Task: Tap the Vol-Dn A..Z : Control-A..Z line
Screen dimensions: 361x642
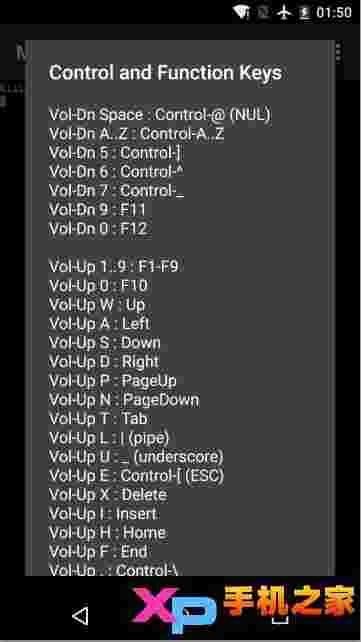Action: point(137,134)
